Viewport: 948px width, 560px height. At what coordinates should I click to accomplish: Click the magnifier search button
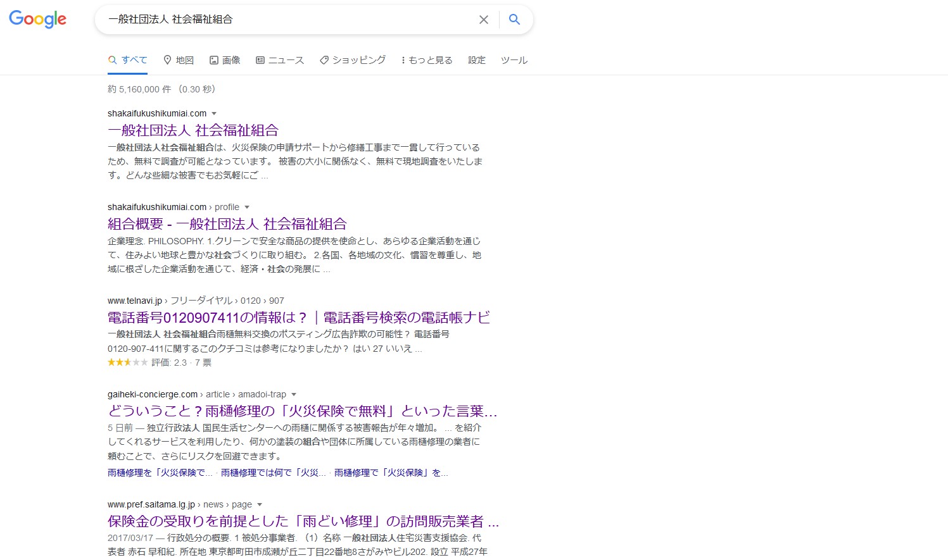pyautogui.click(x=515, y=20)
